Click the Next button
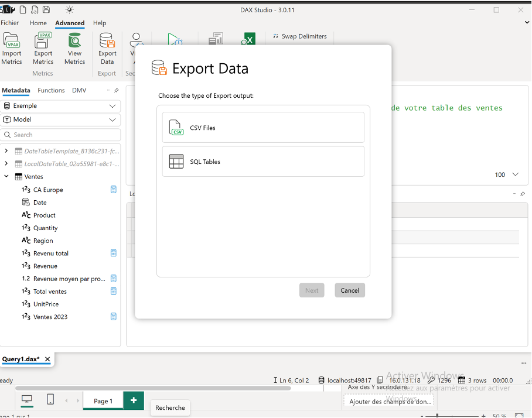Image resolution: width=532 pixels, height=418 pixels. tap(312, 290)
